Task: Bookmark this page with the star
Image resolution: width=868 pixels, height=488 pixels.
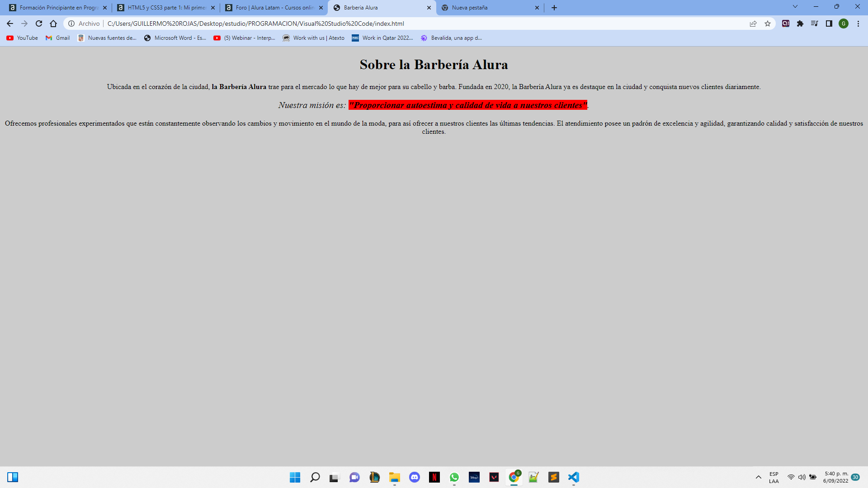Action: coord(768,23)
